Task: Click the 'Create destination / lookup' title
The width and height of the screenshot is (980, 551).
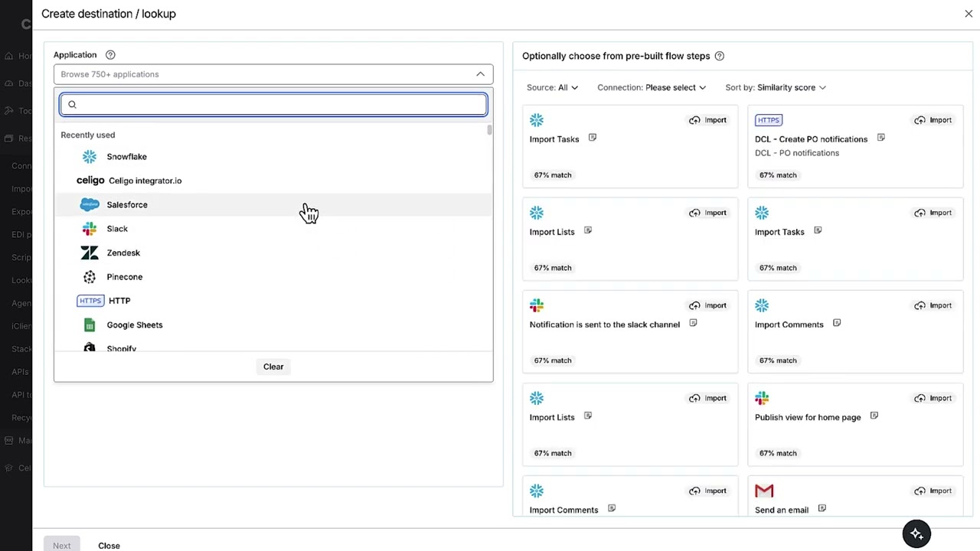Action: coord(109,14)
